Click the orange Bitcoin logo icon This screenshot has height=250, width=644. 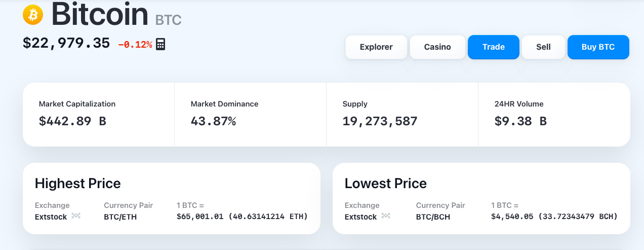pos(33,15)
